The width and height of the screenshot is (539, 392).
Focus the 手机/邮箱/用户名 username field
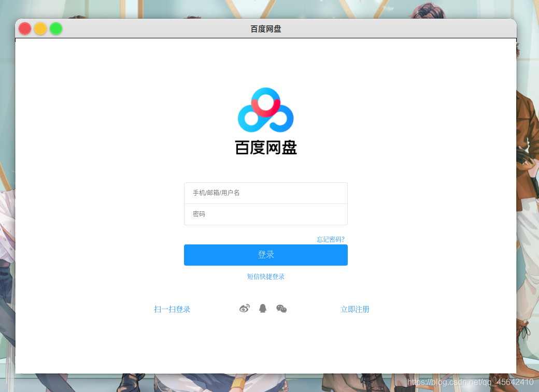click(x=266, y=193)
